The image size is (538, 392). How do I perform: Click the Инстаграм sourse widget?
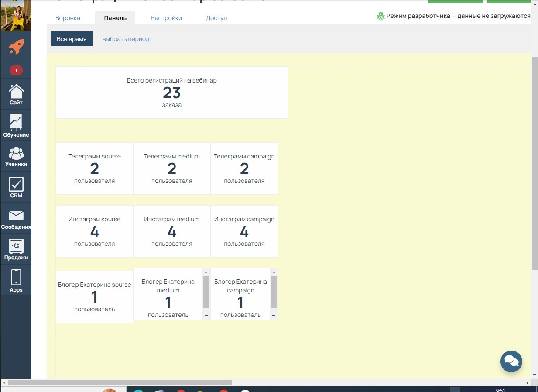coord(94,231)
